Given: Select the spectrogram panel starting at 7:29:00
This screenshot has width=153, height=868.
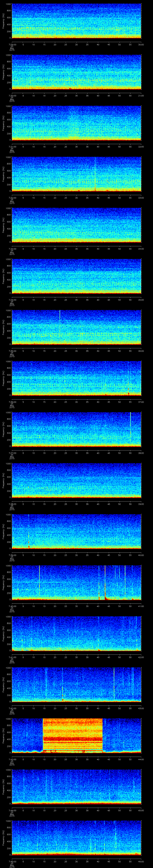Looking at the screenshot, I should 76,21.
